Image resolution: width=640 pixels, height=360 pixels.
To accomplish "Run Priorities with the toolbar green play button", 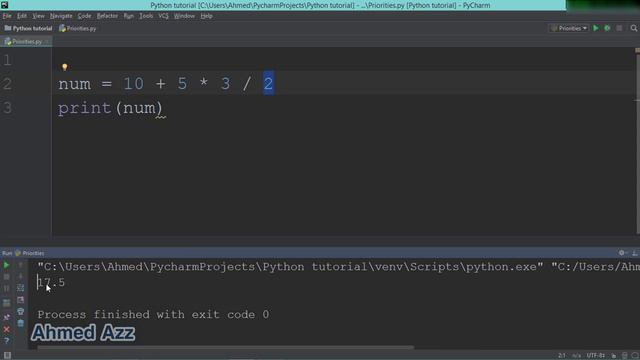I will click(x=596, y=28).
